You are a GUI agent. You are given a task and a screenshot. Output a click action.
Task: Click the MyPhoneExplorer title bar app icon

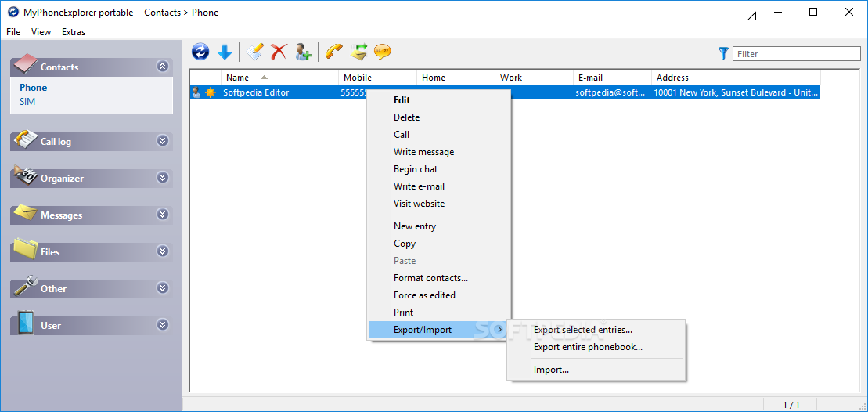(13, 13)
